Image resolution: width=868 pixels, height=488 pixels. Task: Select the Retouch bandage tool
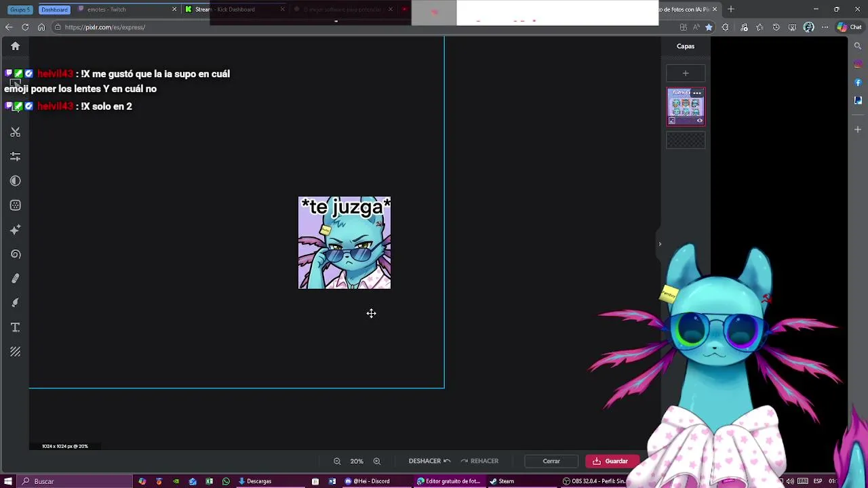point(15,279)
